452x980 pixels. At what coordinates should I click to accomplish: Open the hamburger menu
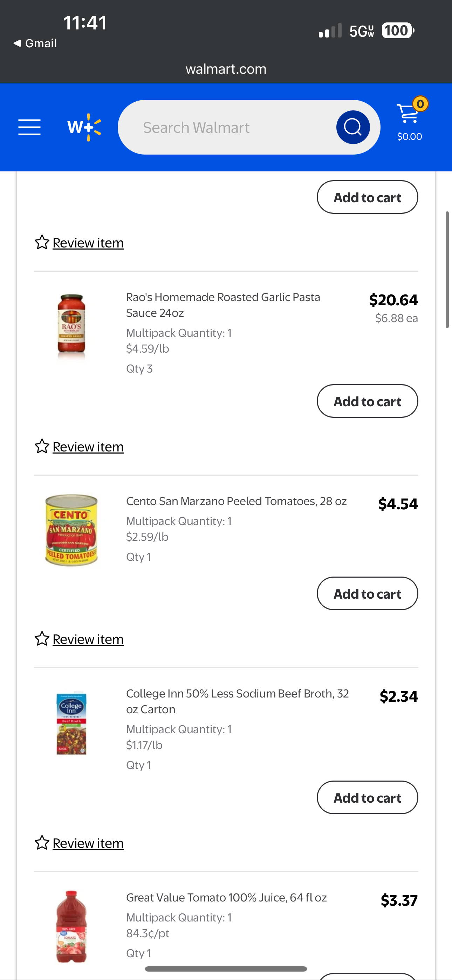tap(29, 127)
